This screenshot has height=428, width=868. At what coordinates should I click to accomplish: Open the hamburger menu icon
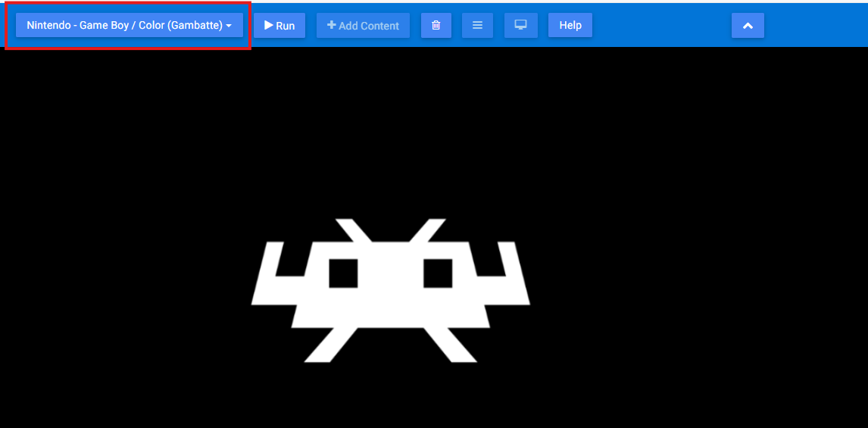[477, 26]
